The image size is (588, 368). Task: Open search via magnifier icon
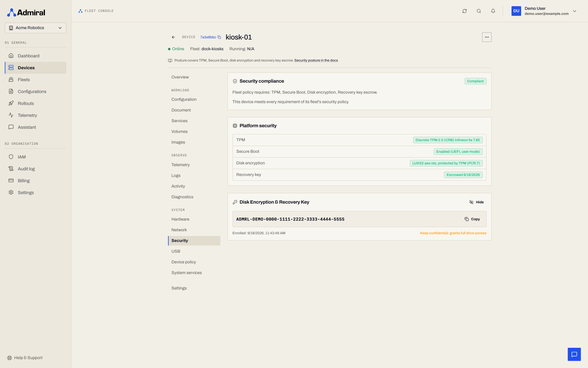pyautogui.click(x=479, y=11)
